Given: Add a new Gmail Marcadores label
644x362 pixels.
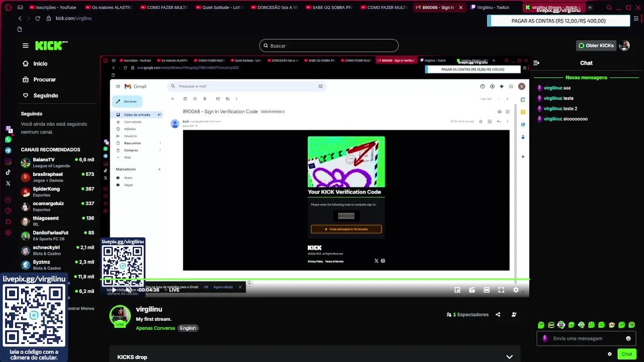Looking at the screenshot, I should 159,169.
